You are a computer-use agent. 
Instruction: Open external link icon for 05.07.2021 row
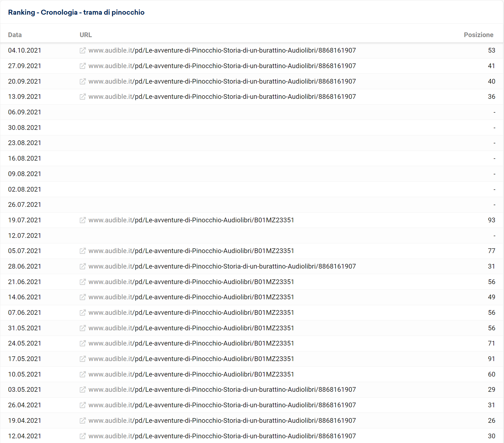(83, 251)
